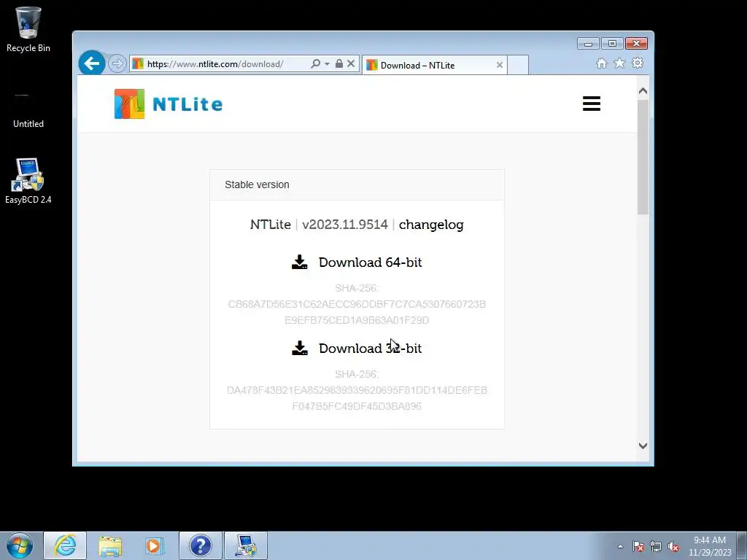Viewport: 747px width, 560px height.
Task: Open the hamburger navigation menu
Action: [591, 104]
